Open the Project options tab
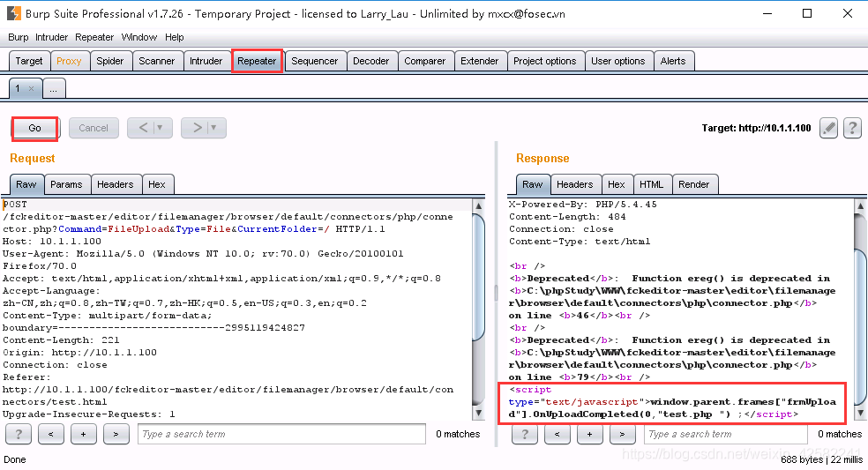868x470 pixels. pos(545,61)
